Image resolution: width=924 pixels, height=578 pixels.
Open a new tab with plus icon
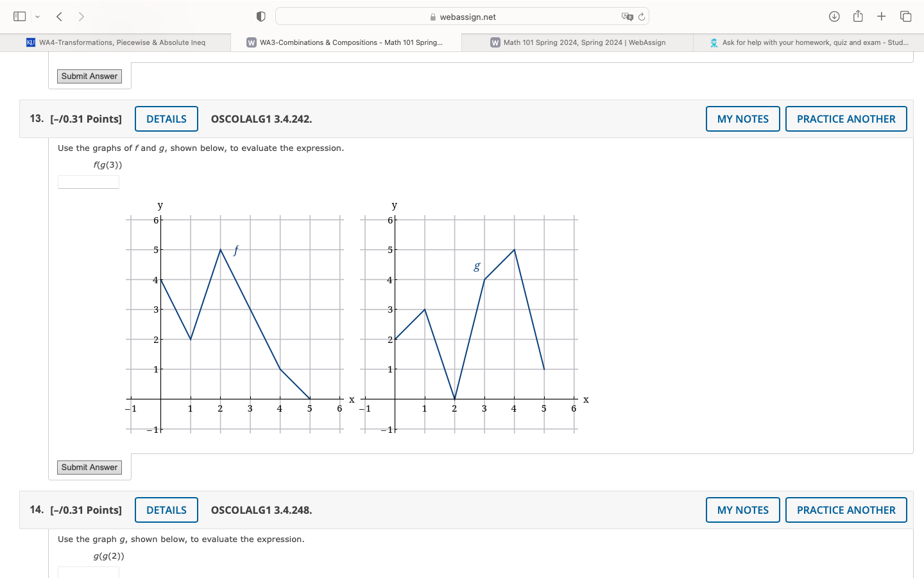882,17
